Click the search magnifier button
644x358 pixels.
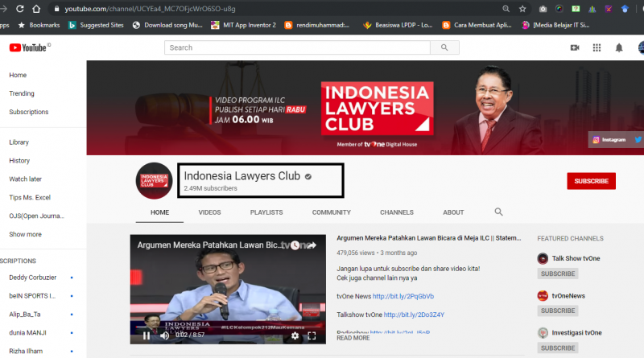[444, 47]
